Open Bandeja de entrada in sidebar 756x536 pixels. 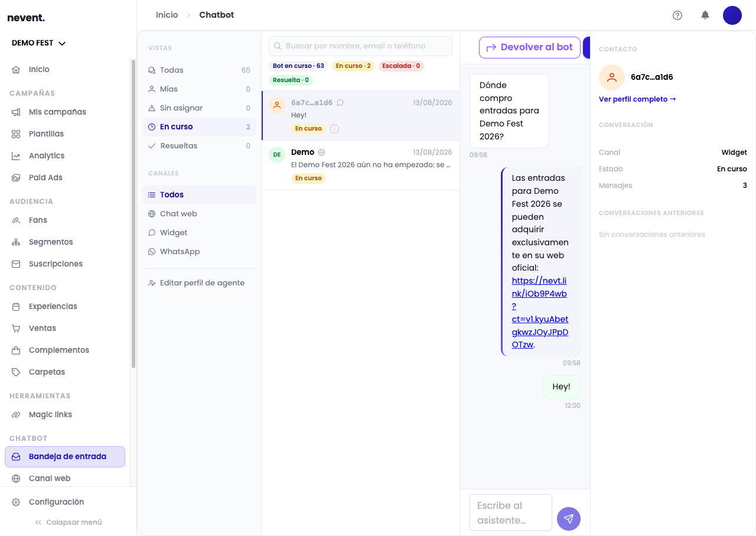[65, 457]
